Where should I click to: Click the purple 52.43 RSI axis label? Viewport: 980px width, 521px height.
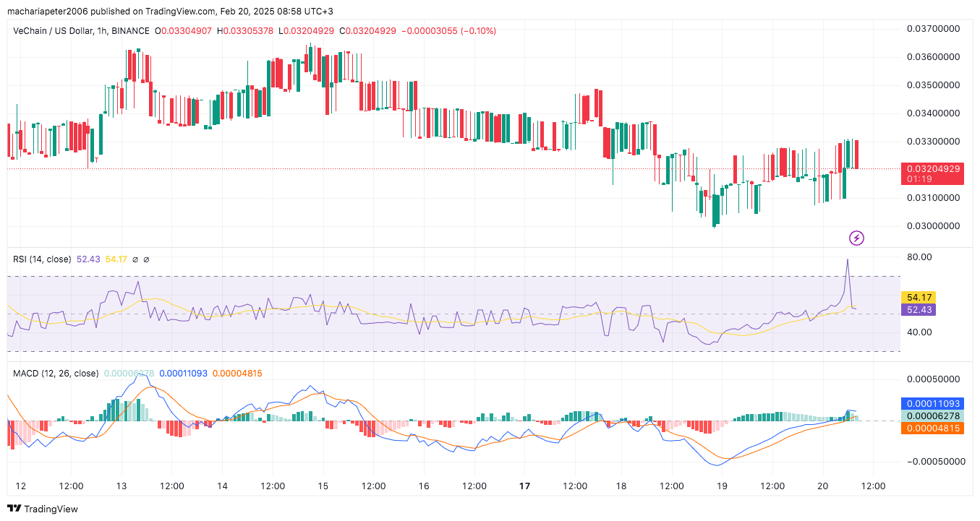[x=917, y=309]
